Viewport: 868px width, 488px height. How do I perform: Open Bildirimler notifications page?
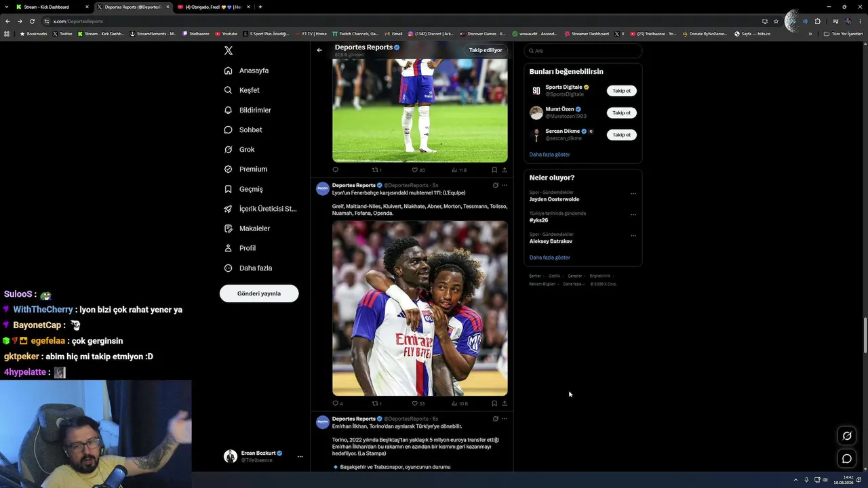[248, 110]
